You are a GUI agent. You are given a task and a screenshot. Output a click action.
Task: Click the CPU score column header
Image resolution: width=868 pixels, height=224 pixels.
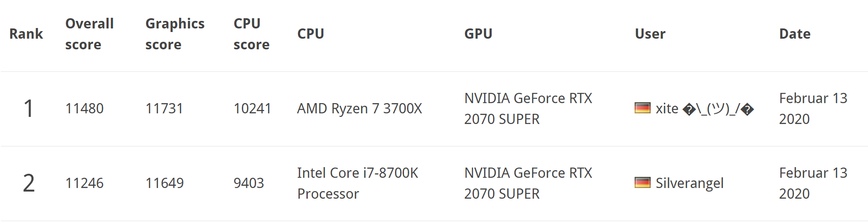251,34
